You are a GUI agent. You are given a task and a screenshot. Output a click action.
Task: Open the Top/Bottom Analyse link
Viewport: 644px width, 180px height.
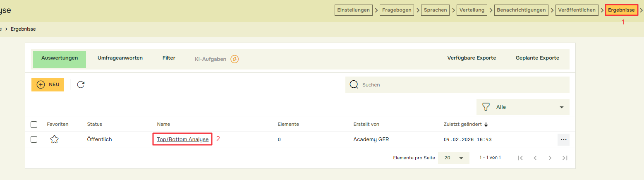[182, 139]
